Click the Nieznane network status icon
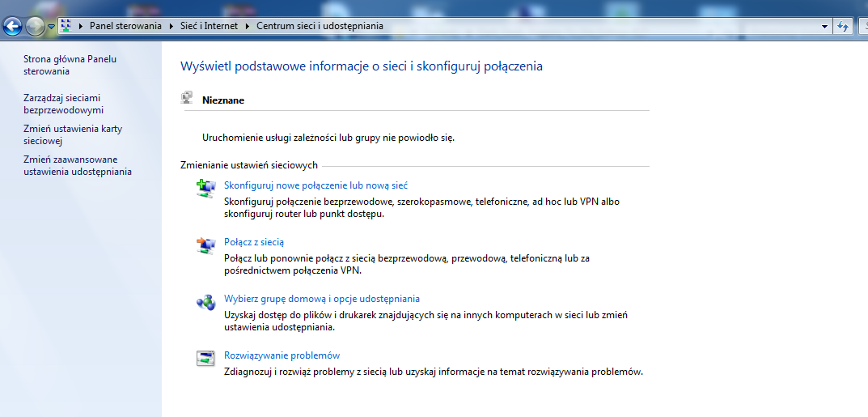The height and width of the screenshot is (417, 868). [x=187, y=98]
